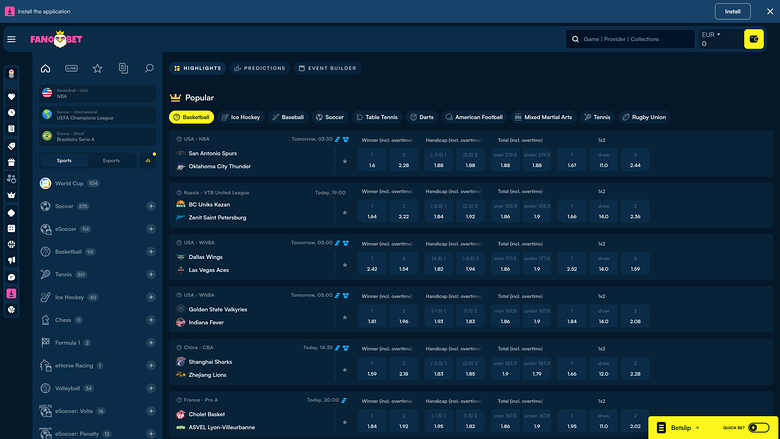780x439 pixels.
Task: Favorite the Cholet Basket match star
Action: point(345,422)
